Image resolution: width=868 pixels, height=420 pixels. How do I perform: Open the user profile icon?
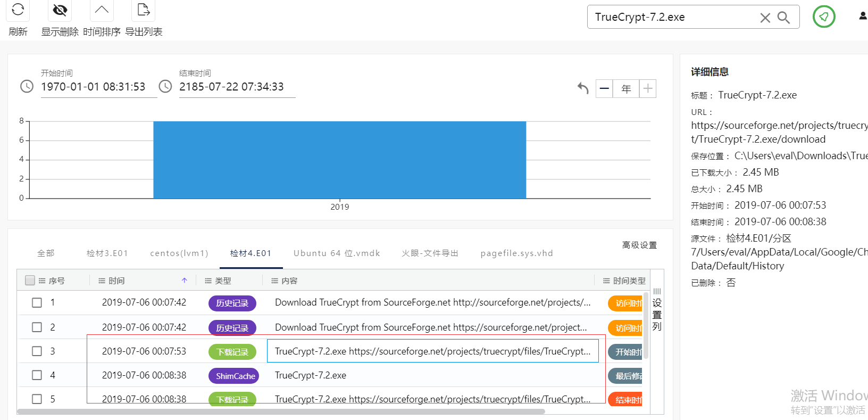tap(863, 16)
